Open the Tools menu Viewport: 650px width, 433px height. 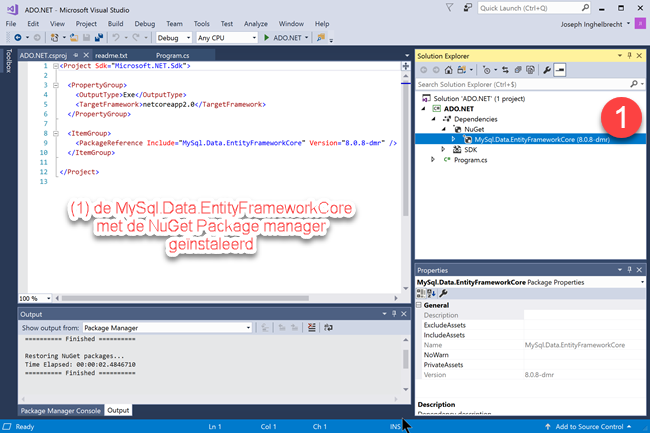click(x=201, y=24)
